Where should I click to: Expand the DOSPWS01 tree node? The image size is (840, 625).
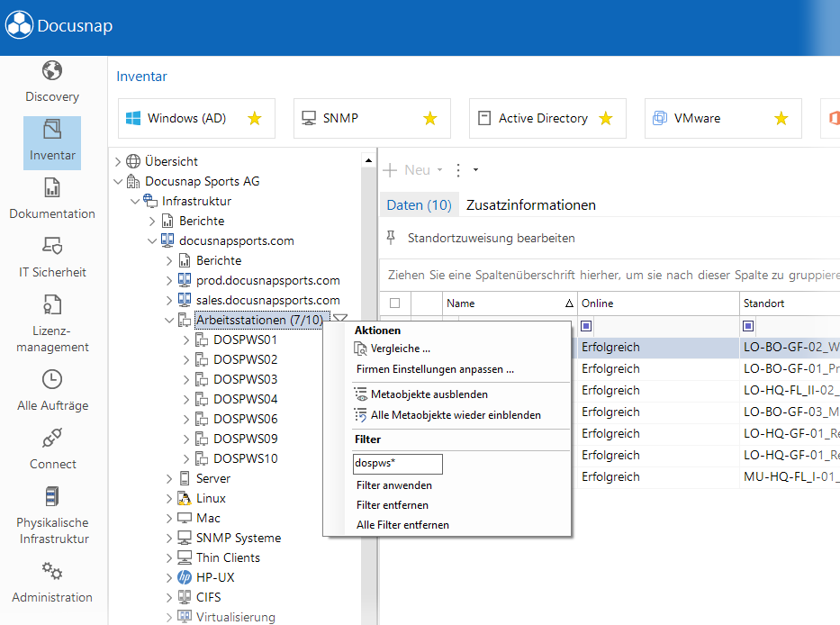[185, 340]
